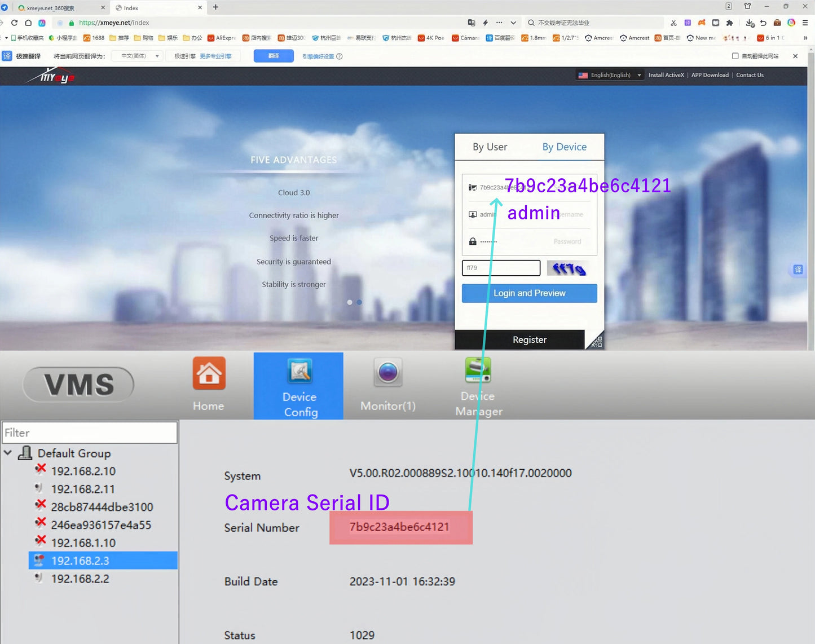
Task: Click the Login and Preview button
Action: tap(529, 293)
